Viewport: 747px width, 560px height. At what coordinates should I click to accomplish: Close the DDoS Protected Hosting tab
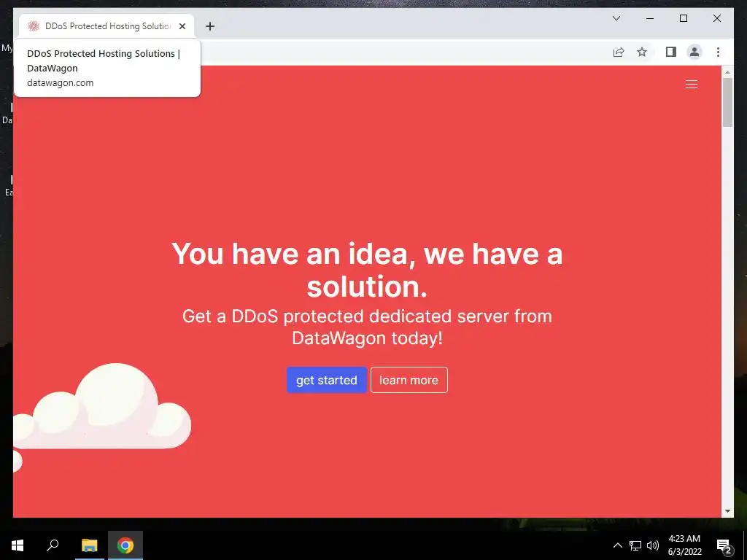[182, 26]
